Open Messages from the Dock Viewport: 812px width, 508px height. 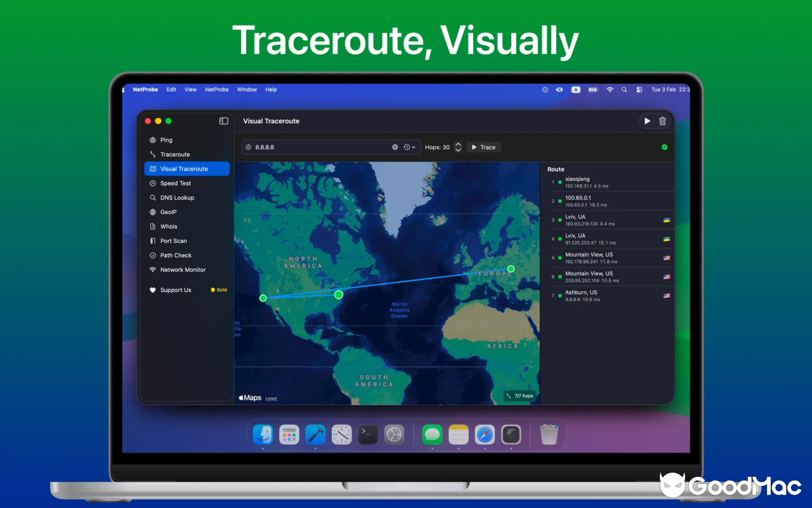pos(433,434)
